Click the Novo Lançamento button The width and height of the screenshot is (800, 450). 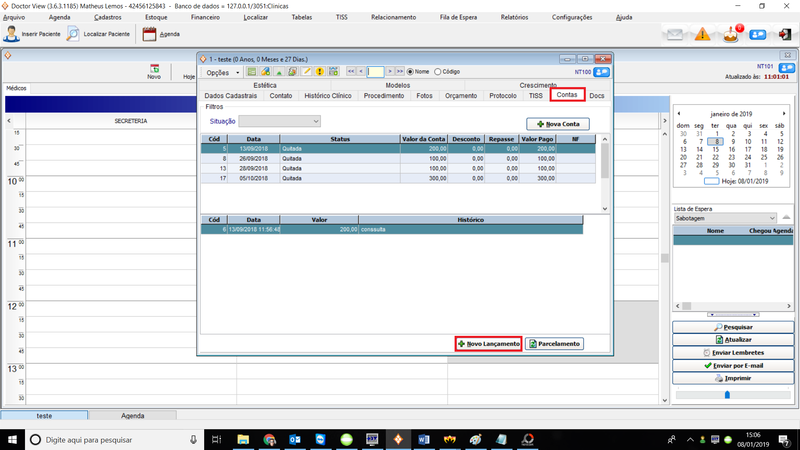(488, 343)
